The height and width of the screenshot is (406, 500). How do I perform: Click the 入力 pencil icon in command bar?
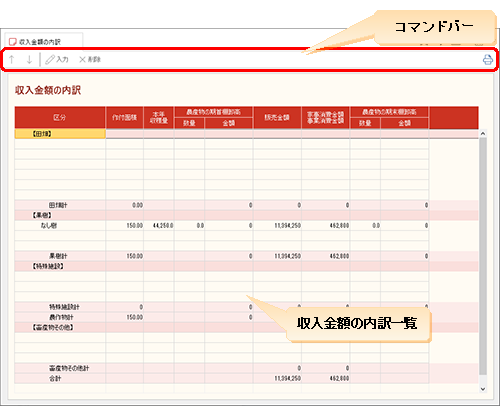pos(50,60)
